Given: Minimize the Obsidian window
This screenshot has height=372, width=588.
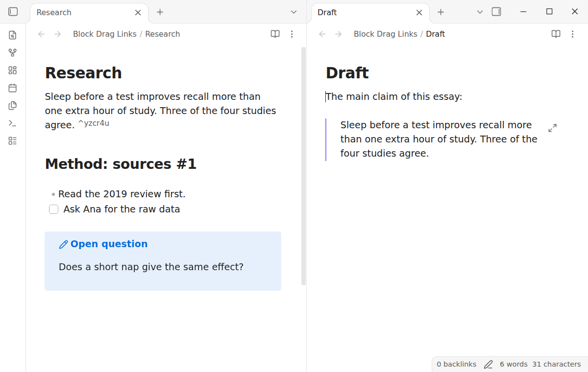Looking at the screenshot, I should 524,12.
